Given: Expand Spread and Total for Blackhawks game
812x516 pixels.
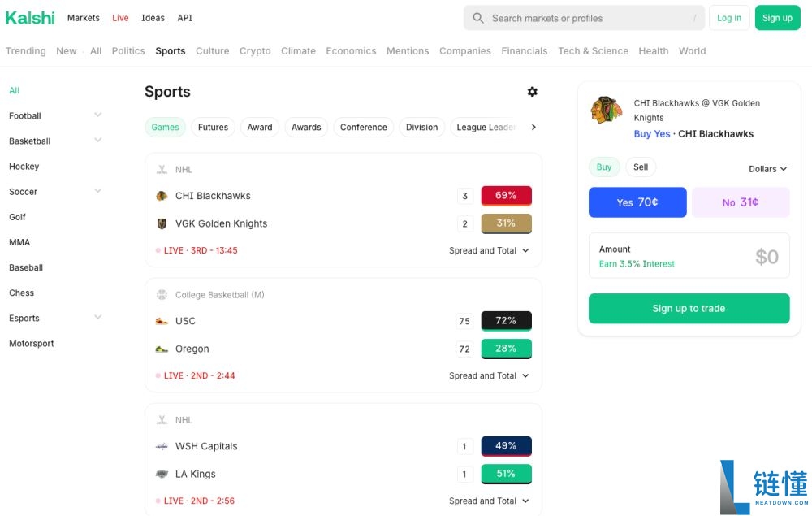Looking at the screenshot, I should [x=489, y=251].
